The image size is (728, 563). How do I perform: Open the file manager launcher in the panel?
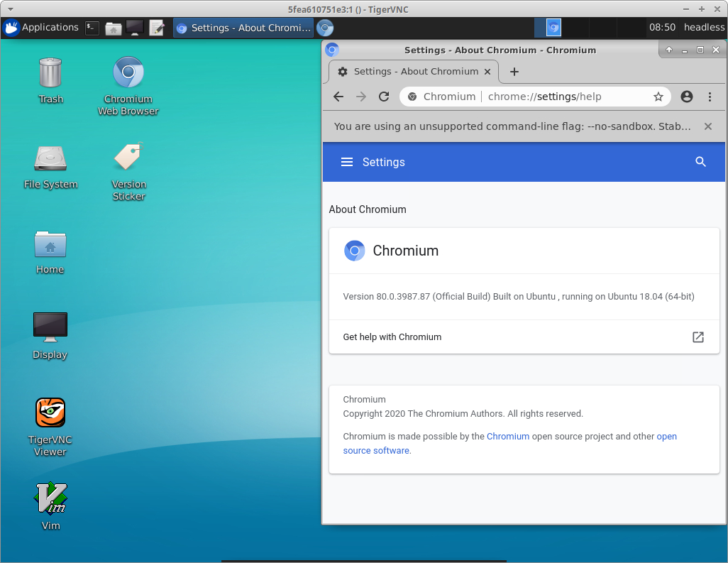coord(114,28)
